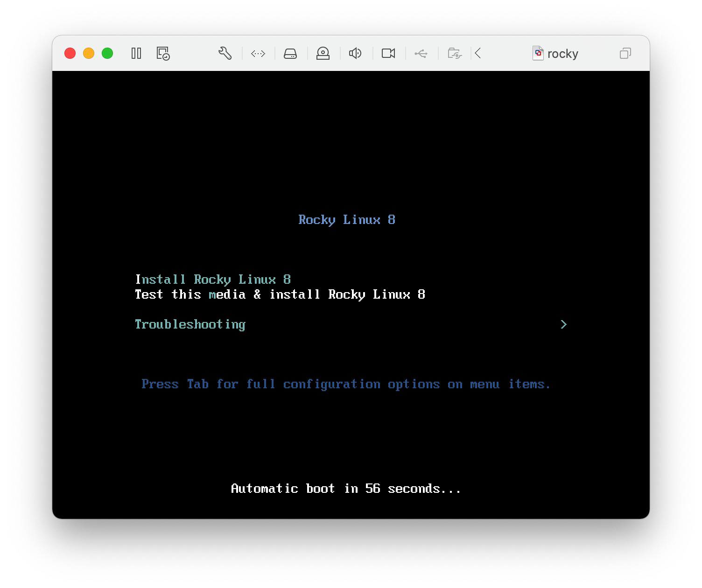
Task: Pause the virtual machine
Action: (136, 53)
